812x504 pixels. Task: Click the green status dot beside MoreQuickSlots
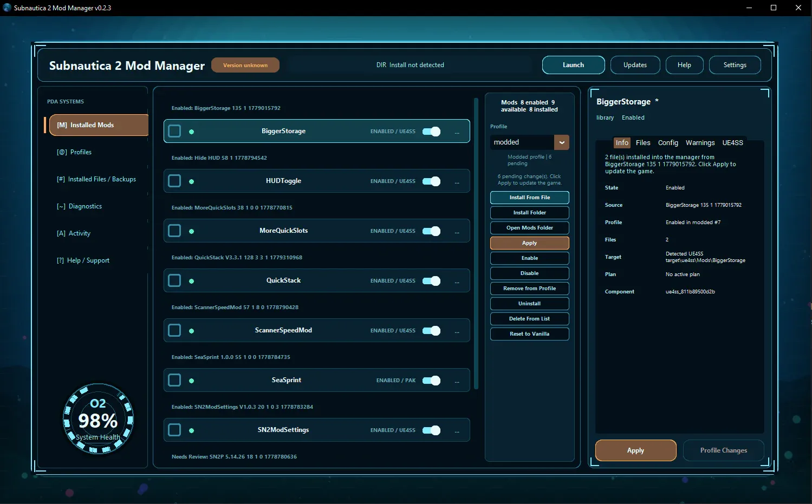coord(192,231)
